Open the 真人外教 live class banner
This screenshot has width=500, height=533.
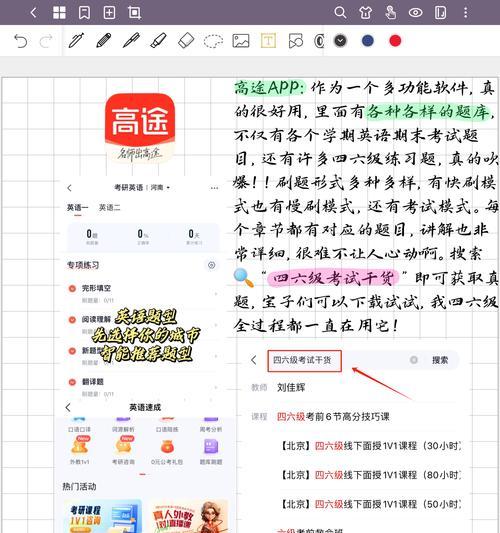[188, 516]
